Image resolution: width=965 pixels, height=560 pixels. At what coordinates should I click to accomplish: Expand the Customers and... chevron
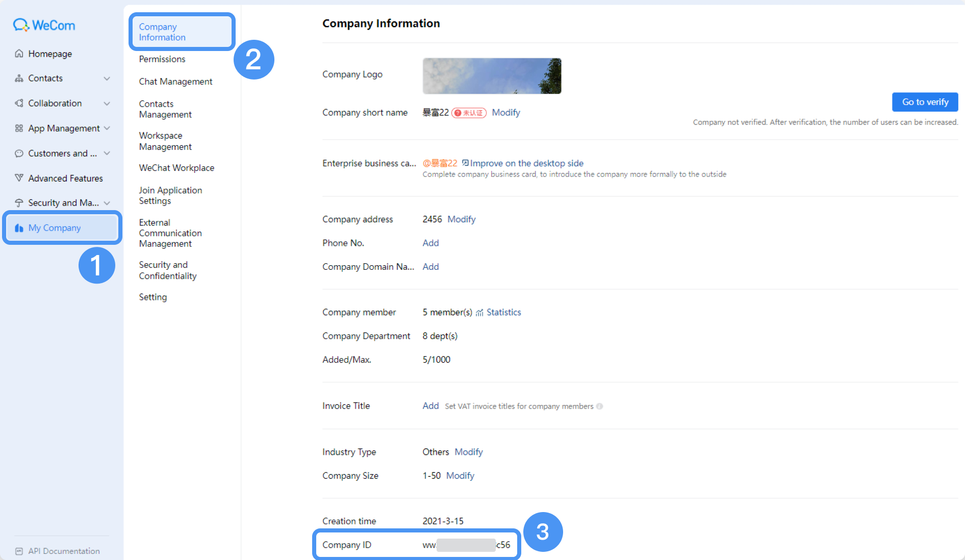click(107, 153)
